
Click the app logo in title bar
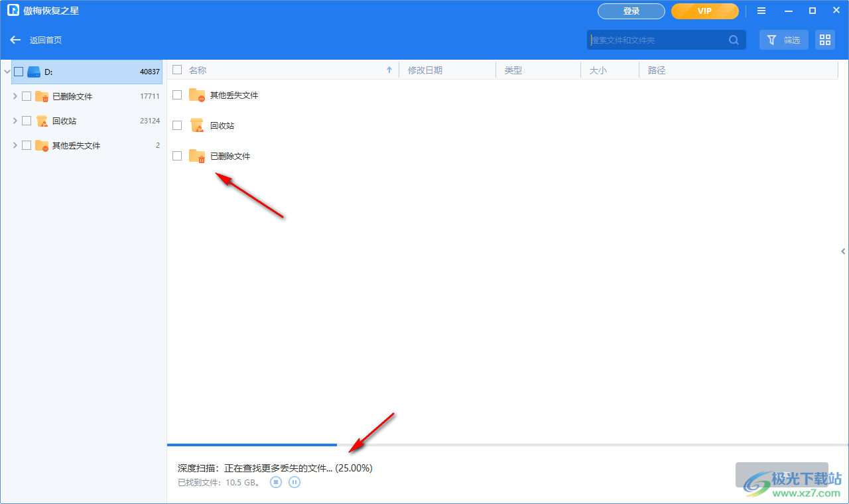coord(13,11)
